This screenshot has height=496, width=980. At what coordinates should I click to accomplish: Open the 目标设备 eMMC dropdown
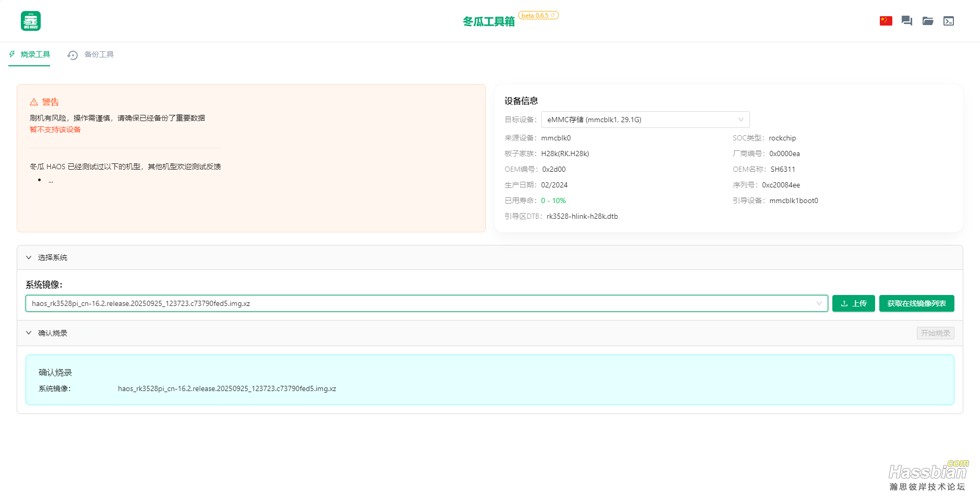pos(645,120)
